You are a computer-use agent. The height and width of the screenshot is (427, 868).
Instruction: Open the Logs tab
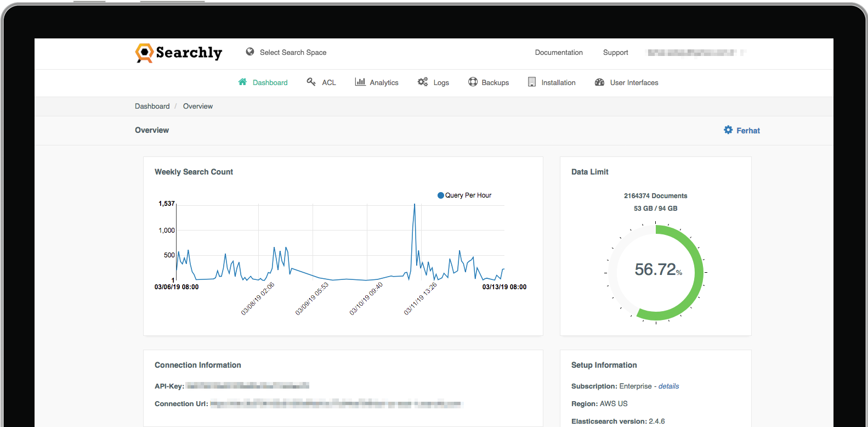pyautogui.click(x=433, y=82)
